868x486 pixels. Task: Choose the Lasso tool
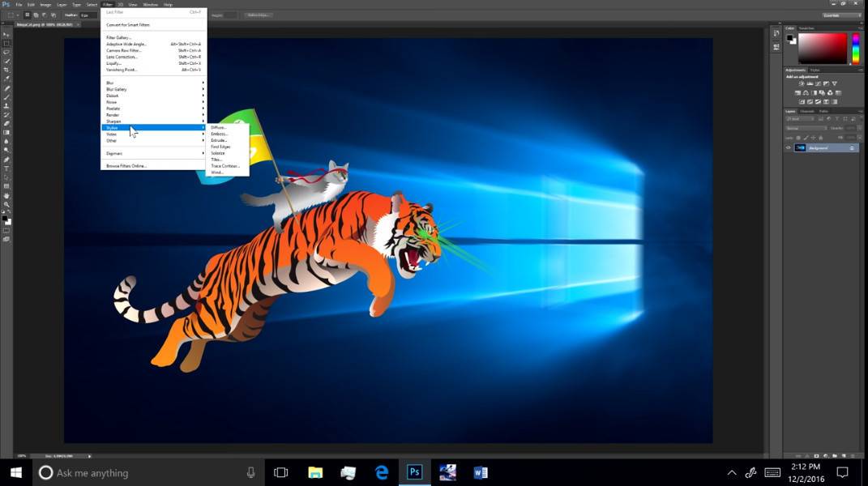(6, 52)
